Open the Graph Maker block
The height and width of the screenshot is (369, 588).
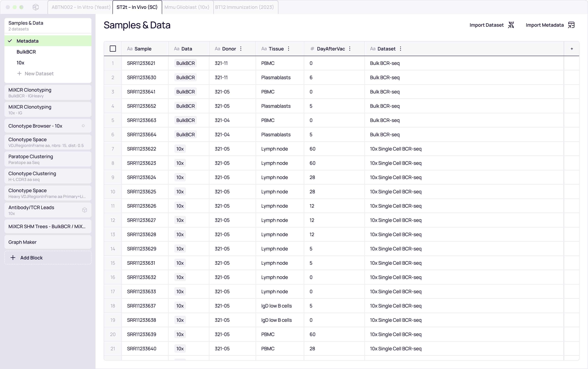[x=22, y=242]
